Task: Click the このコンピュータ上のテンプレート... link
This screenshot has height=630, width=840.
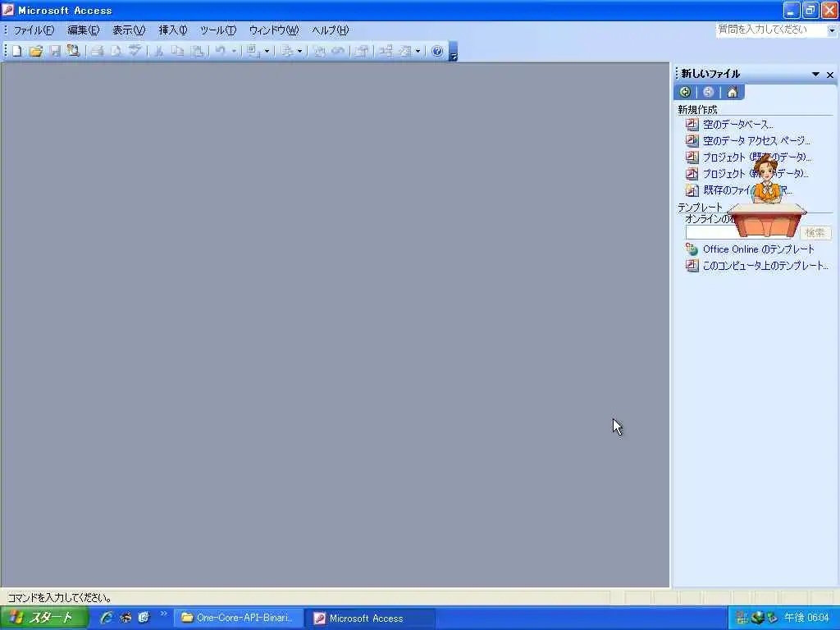Action: [765, 266]
